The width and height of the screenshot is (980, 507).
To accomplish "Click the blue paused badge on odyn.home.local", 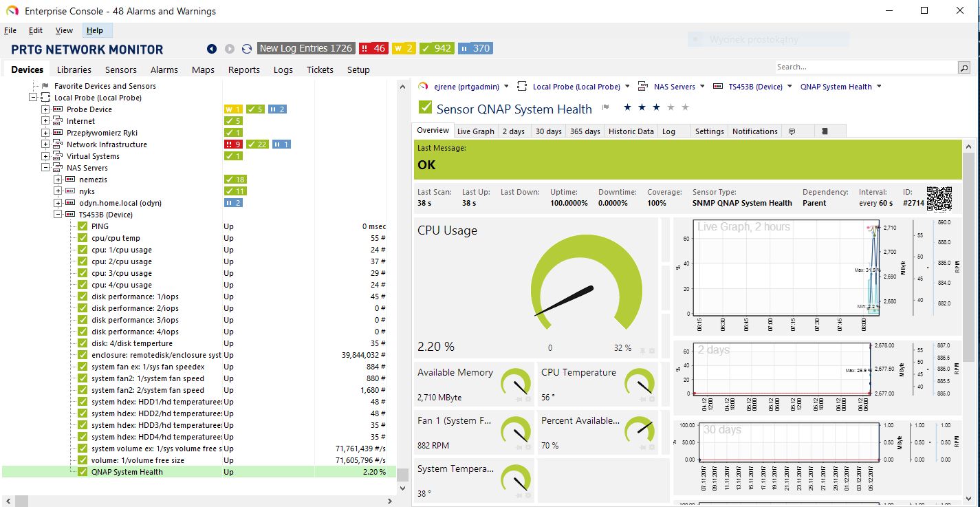I will coord(234,203).
